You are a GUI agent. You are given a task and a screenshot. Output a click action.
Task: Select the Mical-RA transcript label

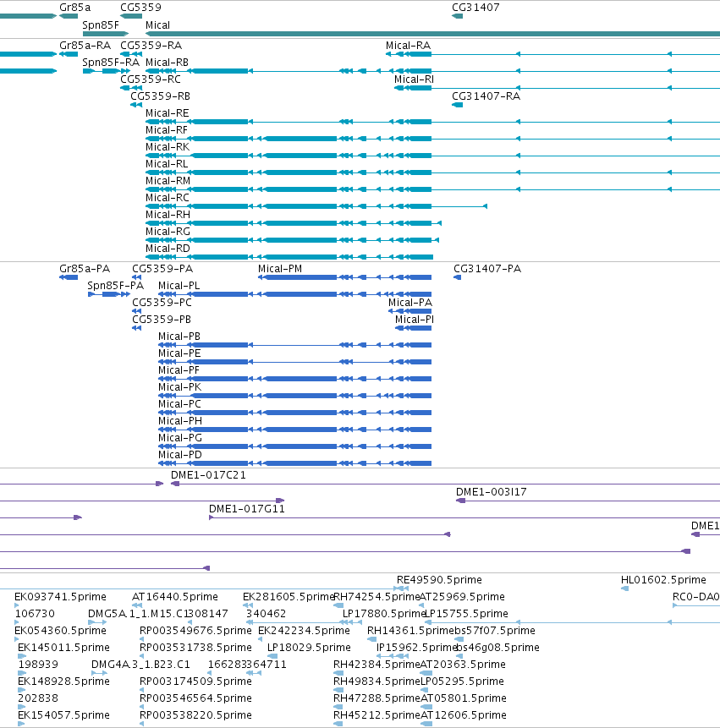pos(408,46)
